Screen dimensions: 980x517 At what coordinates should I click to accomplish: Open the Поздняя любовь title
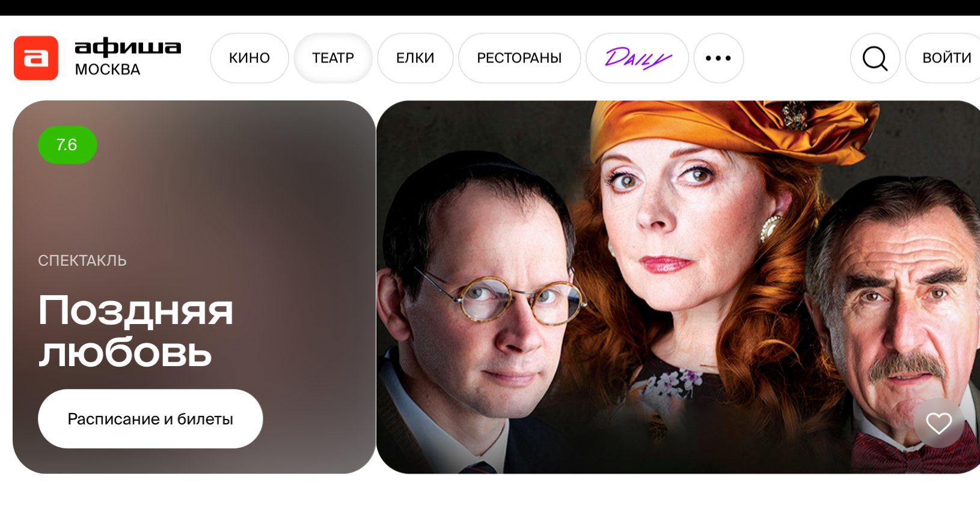point(136,331)
